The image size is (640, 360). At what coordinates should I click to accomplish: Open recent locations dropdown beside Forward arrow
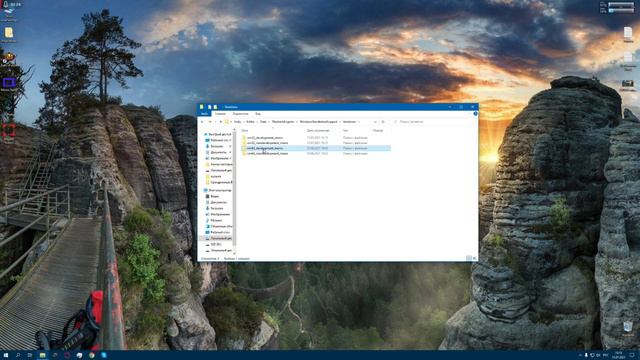pyautogui.click(x=215, y=122)
